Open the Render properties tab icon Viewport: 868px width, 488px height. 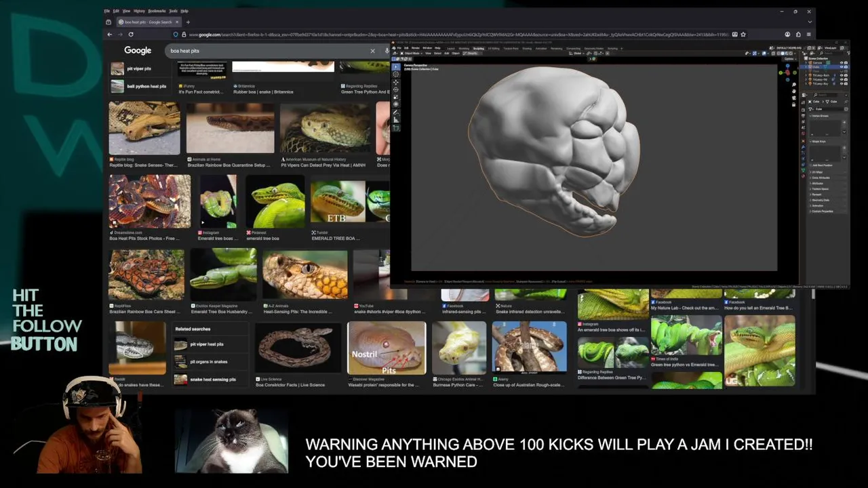[803, 110]
